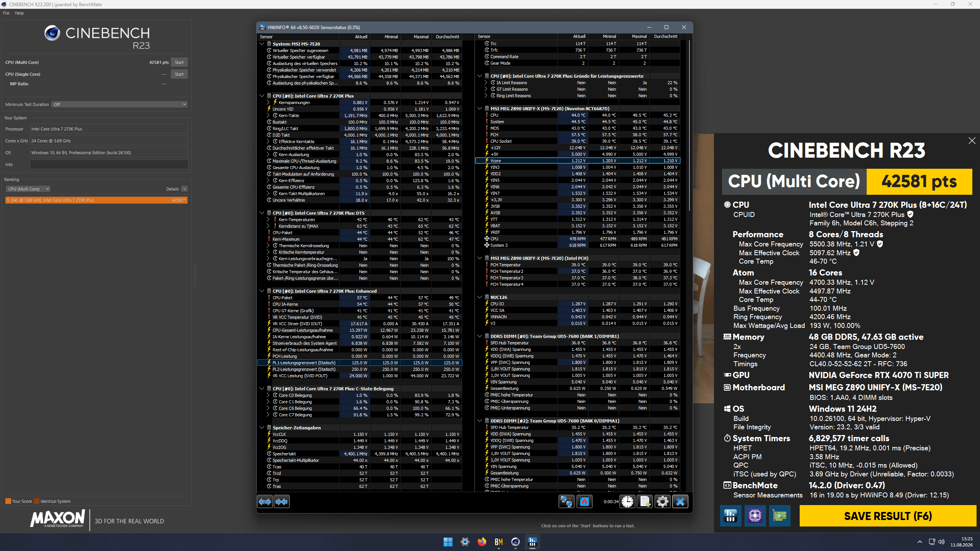Click the green graphics card icon in BenchMate
This screenshot has height=551, width=980.
click(780, 516)
